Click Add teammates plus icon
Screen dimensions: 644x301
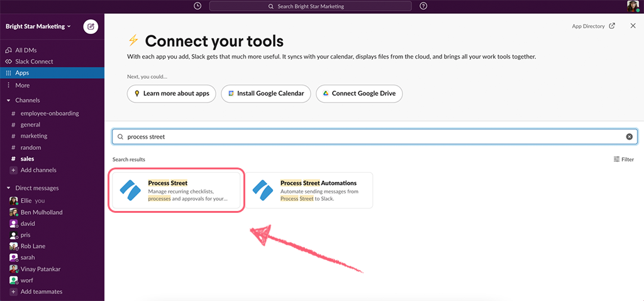(13, 292)
